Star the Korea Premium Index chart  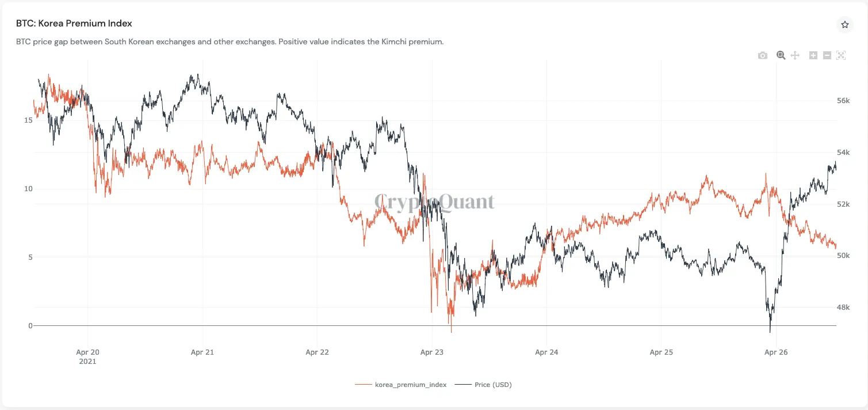pyautogui.click(x=844, y=24)
